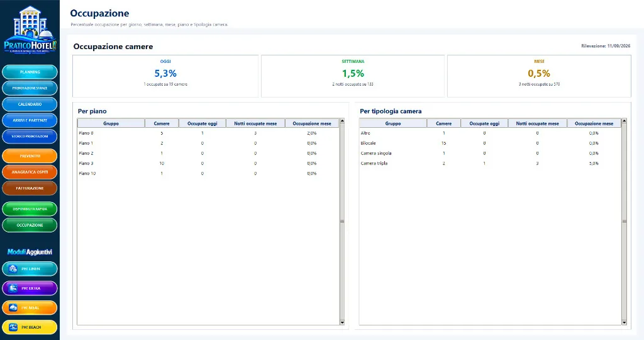Open the Planning section
The width and height of the screenshot is (644, 340).
tap(30, 72)
